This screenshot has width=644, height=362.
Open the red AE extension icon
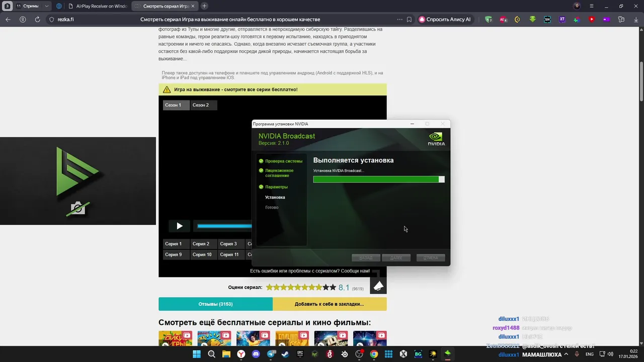[x=503, y=20]
